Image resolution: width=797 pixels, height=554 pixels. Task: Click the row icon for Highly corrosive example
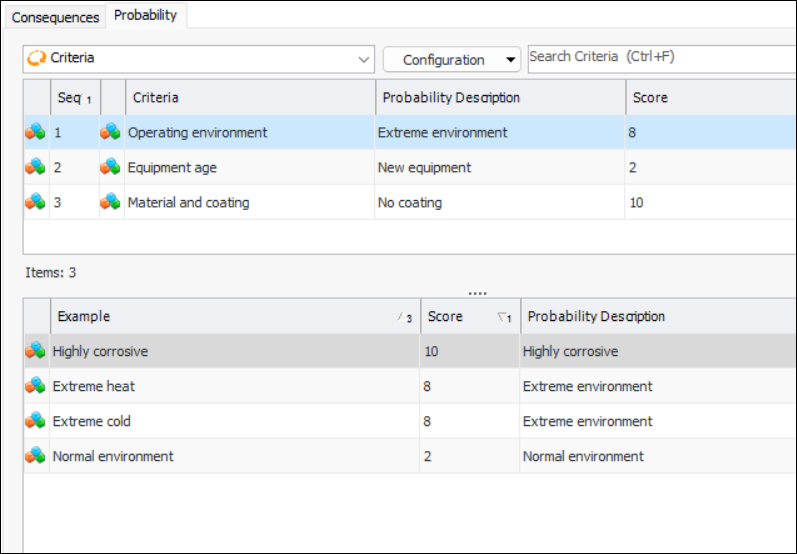click(36, 351)
